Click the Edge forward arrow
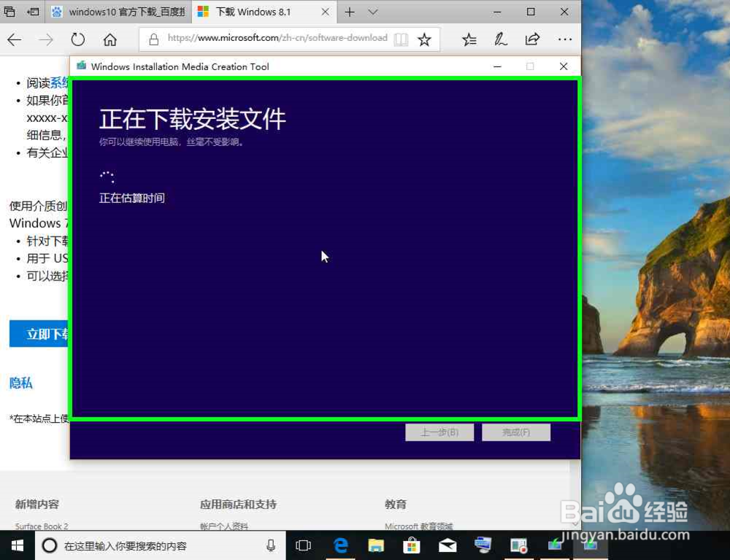 (x=45, y=40)
